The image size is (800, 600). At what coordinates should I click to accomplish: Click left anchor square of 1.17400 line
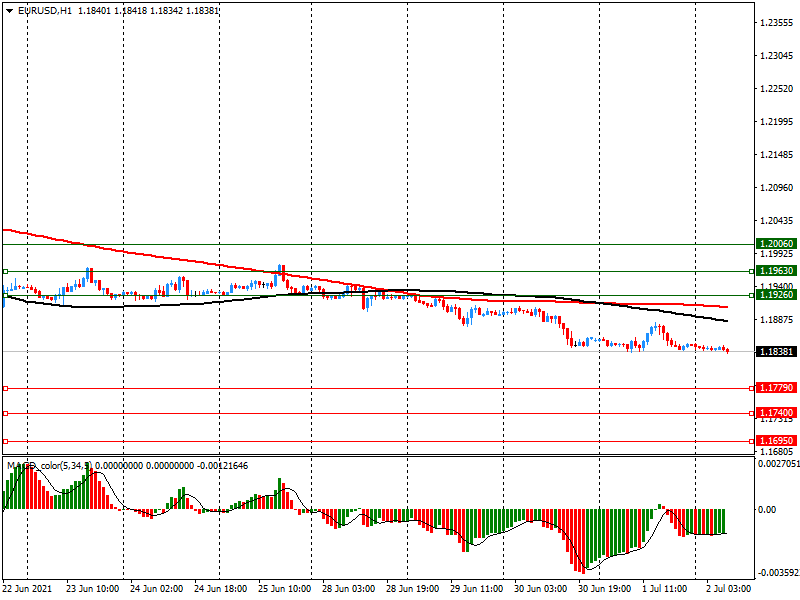[5, 413]
